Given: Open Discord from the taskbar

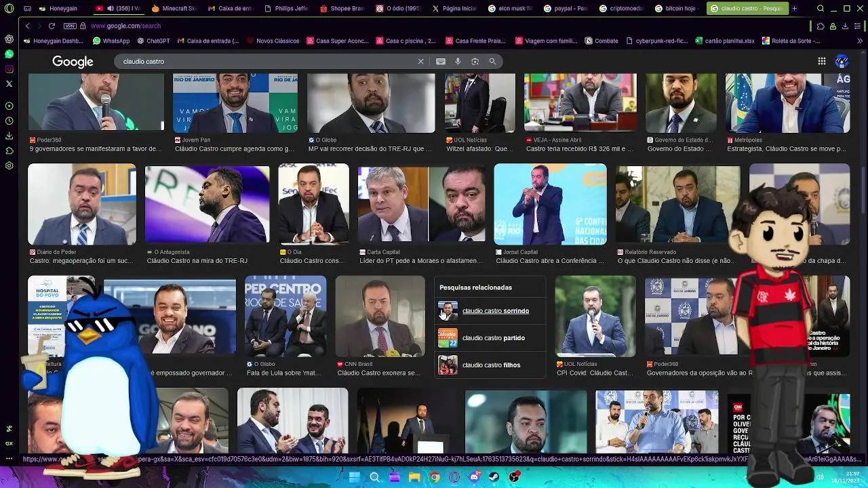Looking at the screenshot, I should [475, 477].
